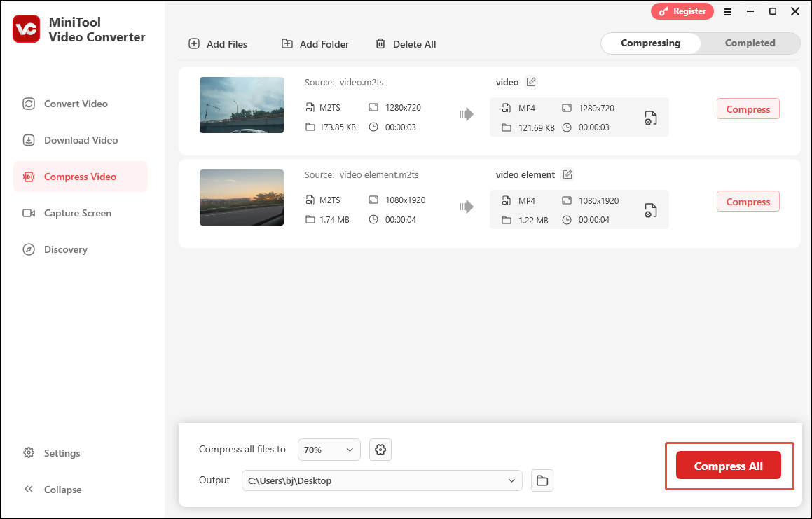Click Delete All to clear the list
Screen dimensions: 812x519
[x=406, y=43]
